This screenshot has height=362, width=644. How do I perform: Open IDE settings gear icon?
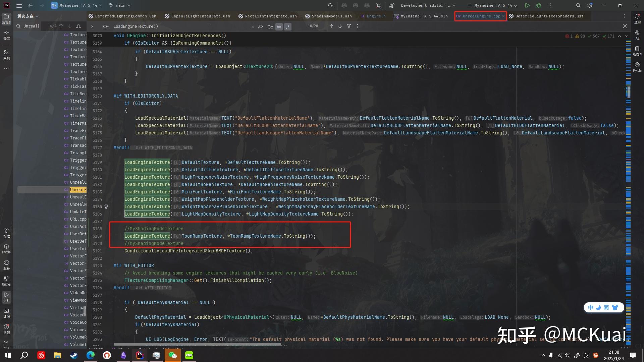(590, 5)
